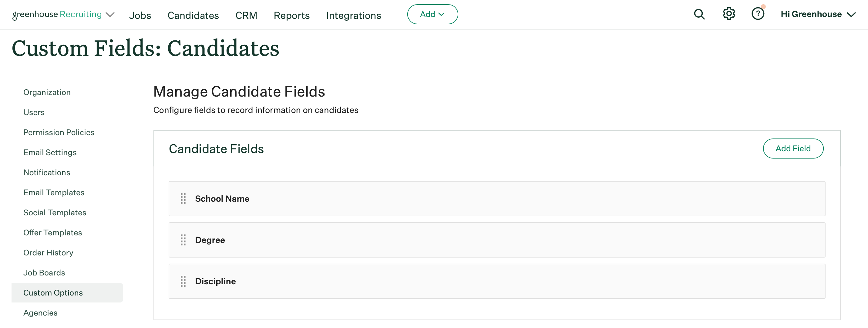Open the Reports navigation item
Viewport: 868px width, 328px height.
point(291,15)
